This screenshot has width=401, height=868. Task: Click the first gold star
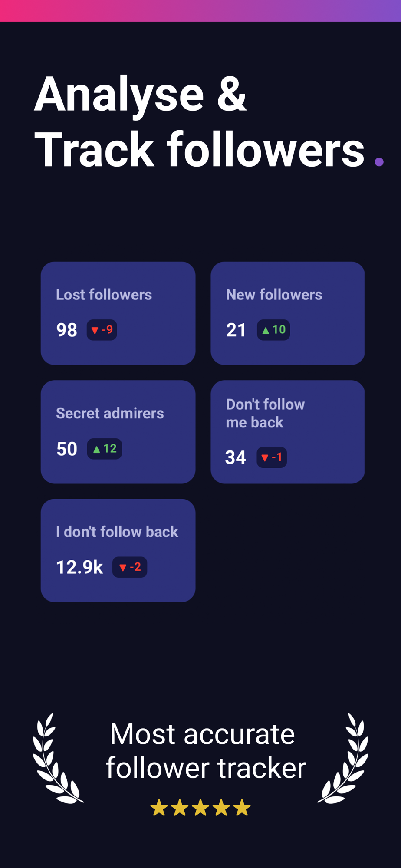(159, 808)
